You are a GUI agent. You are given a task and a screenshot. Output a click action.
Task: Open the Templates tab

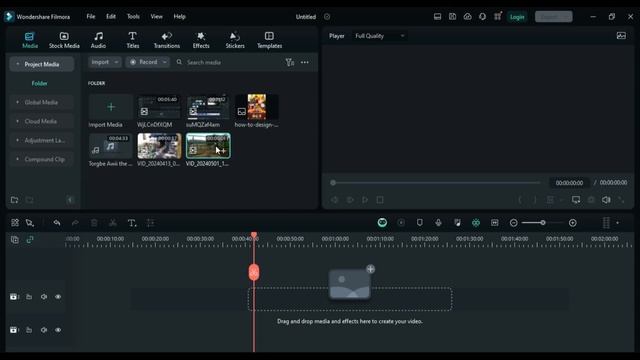point(269,40)
